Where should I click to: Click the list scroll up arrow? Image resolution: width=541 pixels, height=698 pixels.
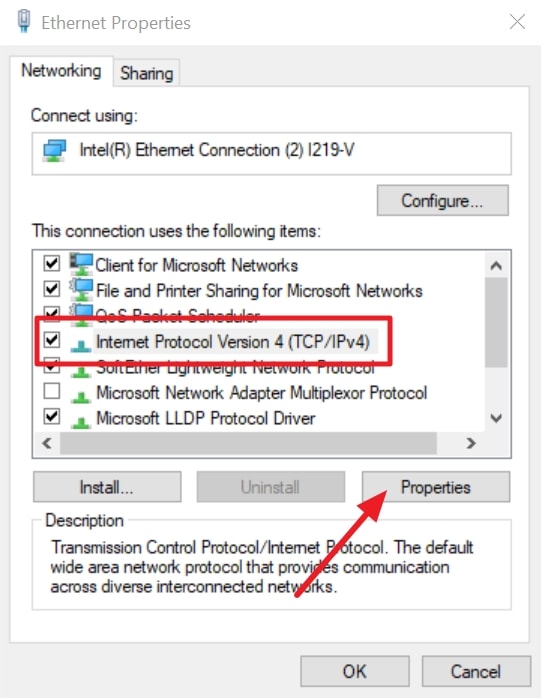click(x=496, y=266)
